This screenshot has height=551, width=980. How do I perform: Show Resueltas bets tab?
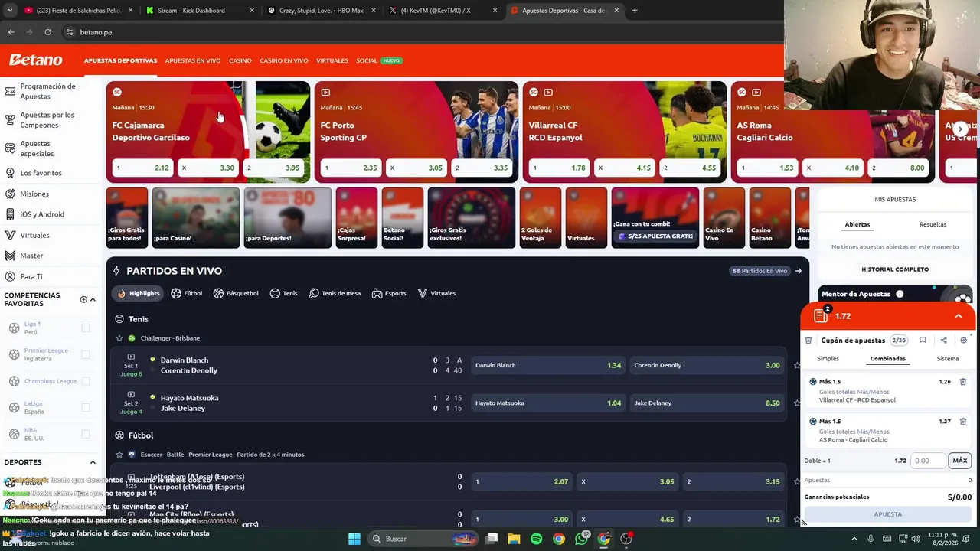click(x=933, y=224)
